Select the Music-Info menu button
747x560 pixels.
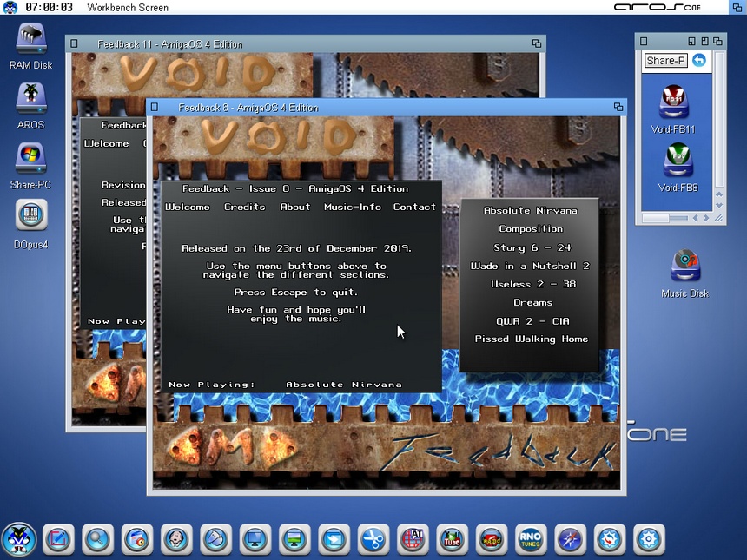point(352,207)
